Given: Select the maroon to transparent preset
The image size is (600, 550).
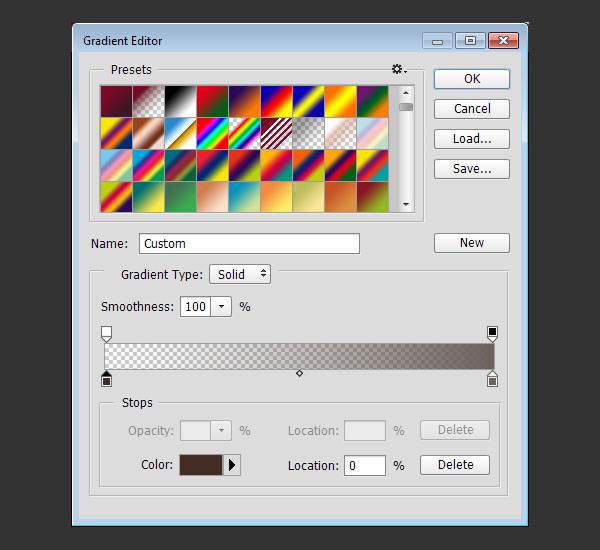Looking at the screenshot, I should coord(148,101).
